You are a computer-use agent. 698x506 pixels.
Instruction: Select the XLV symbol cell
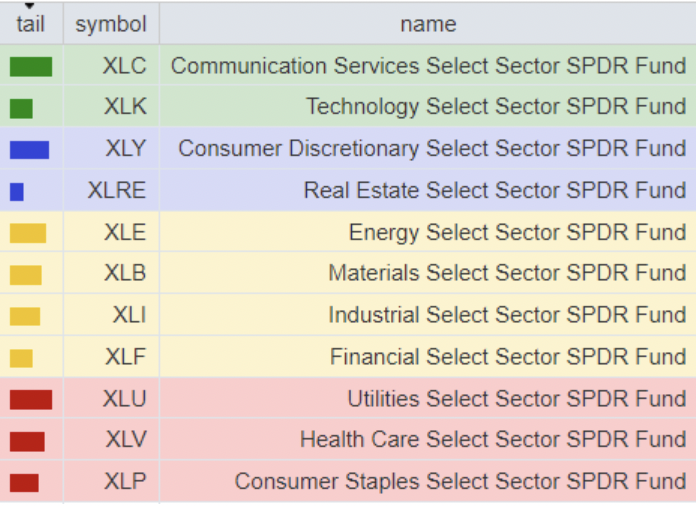click(124, 440)
